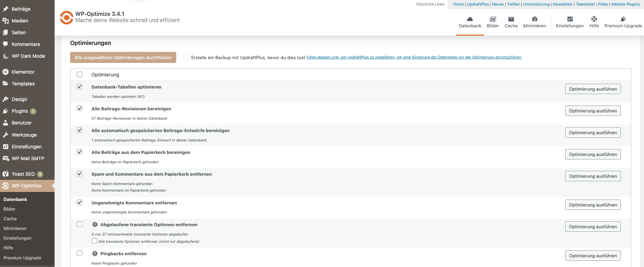Uncheck Datenbank-Tabellen optimieren checkbox
644x267 pixels.
[79, 86]
